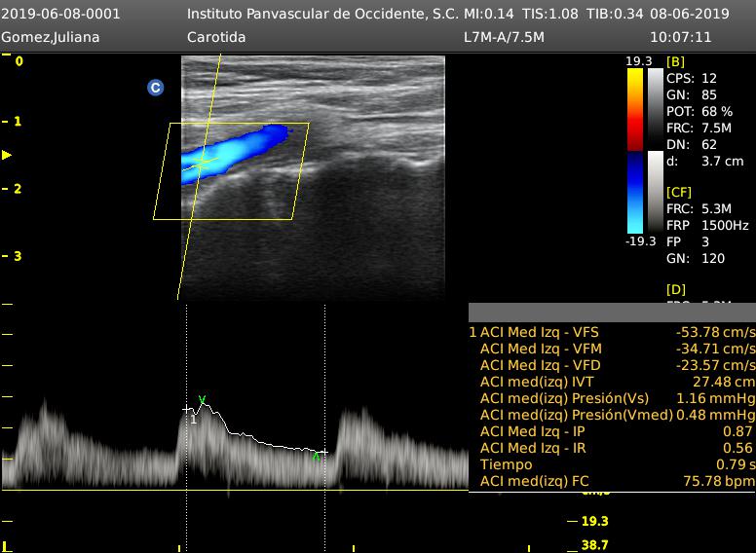Click the CPS: 12 parameter
The width and height of the screenshot is (756, 553).
692,78
